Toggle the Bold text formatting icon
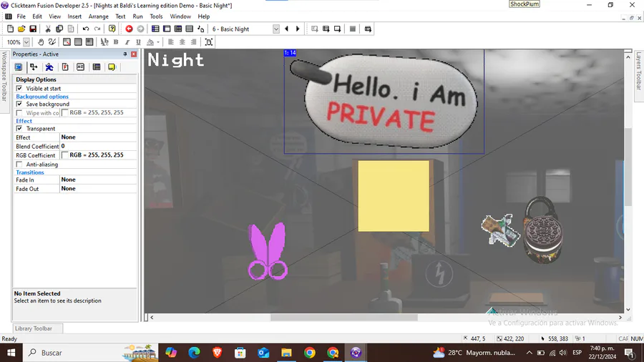This screenshot has width=644, height=362. (116, 42)
